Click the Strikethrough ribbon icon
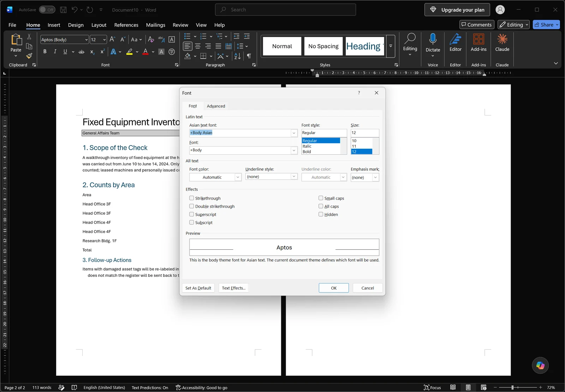The image size is (565, 392). 82,52
